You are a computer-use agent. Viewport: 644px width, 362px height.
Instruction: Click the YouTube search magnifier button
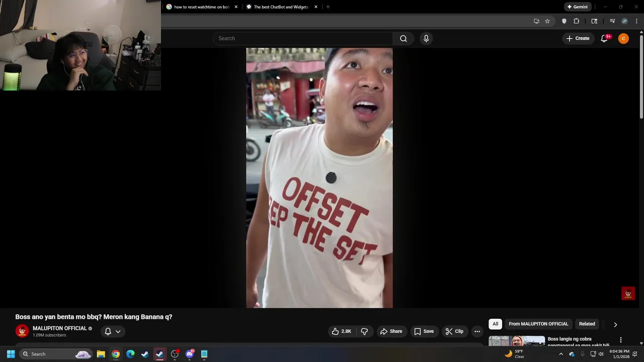pos(404,39)
